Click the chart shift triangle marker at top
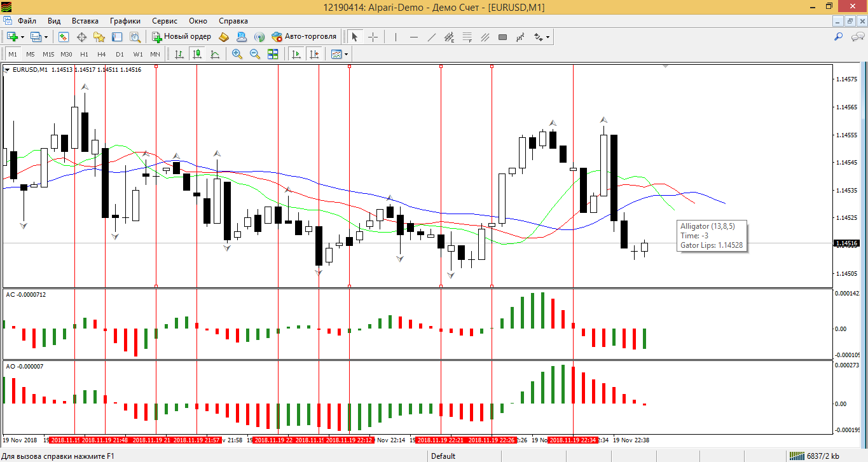 665,66
